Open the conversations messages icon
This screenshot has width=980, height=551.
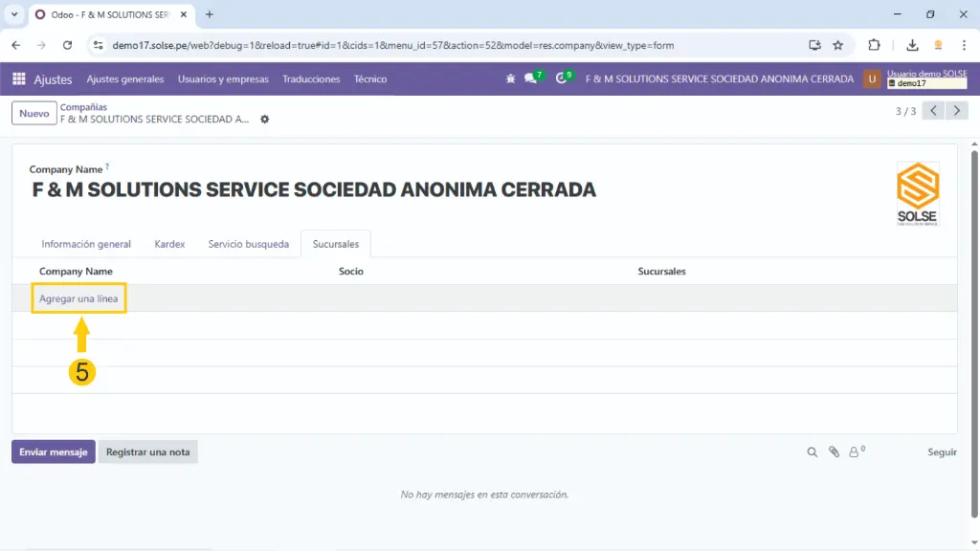click(x=531, y=79)
